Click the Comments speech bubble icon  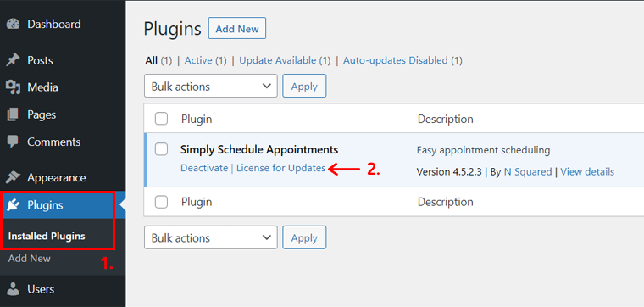[x=14, y=142]
